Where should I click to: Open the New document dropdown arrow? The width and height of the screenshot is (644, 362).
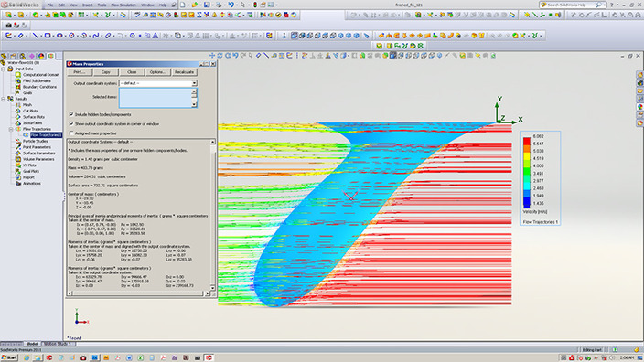(188, 5)
